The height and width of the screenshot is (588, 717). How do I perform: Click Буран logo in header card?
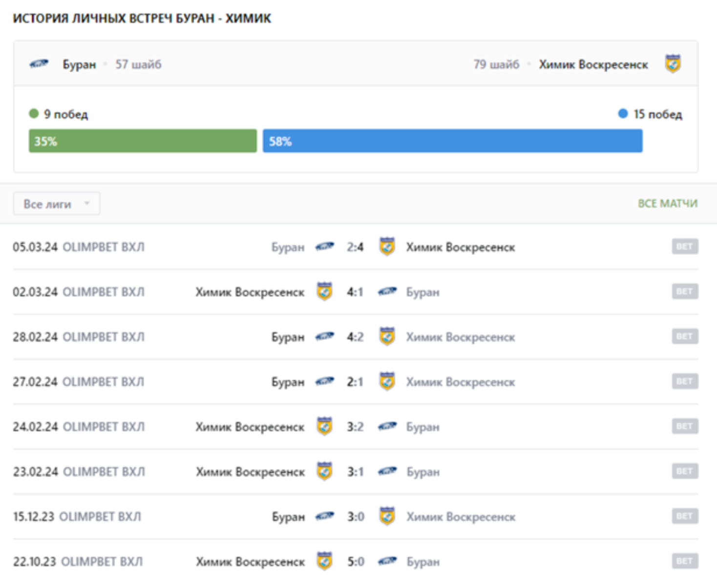tap(39, 64)
